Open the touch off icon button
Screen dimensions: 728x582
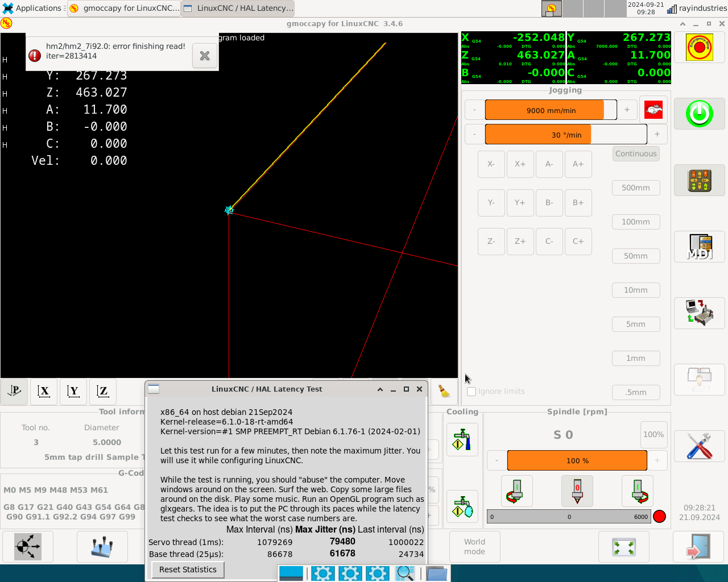102,547
